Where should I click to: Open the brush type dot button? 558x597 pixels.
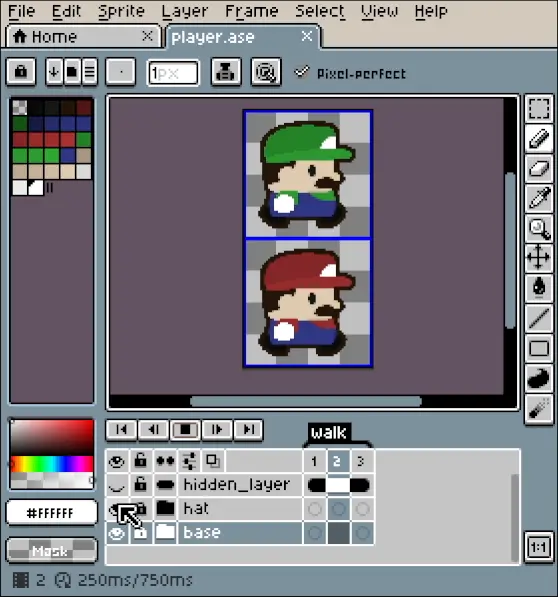[x=121, y=72]
